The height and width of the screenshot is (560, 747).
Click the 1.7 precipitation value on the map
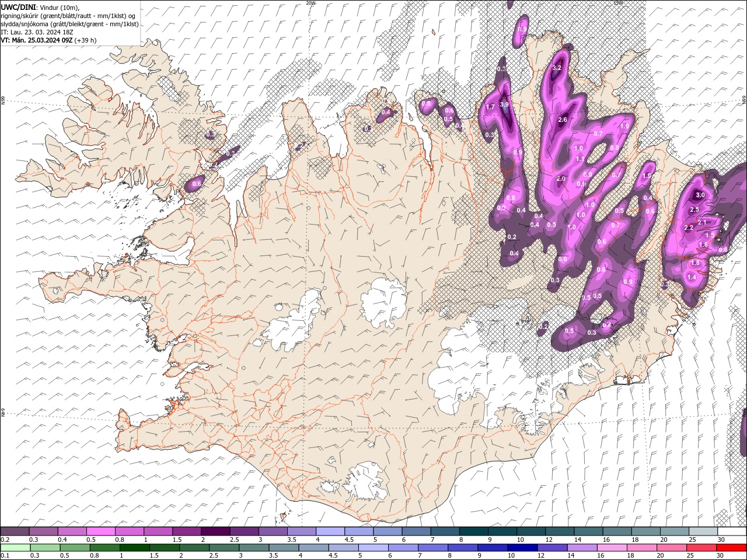click(490, 107)
